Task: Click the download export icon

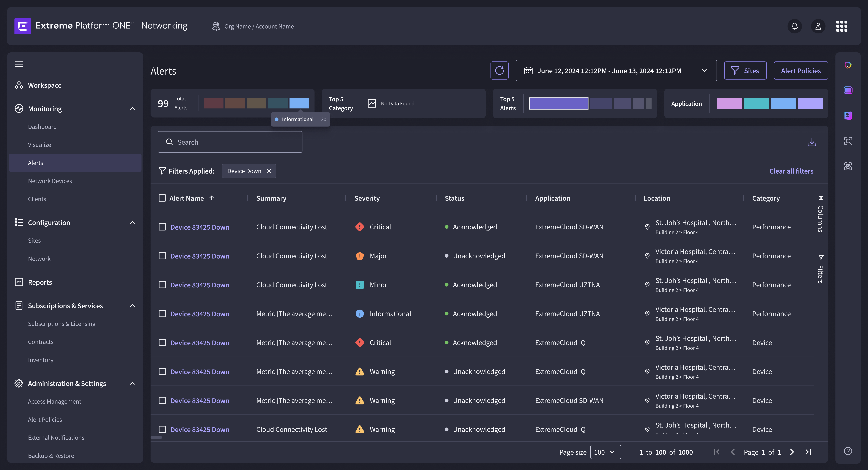Action: point(812,142)
